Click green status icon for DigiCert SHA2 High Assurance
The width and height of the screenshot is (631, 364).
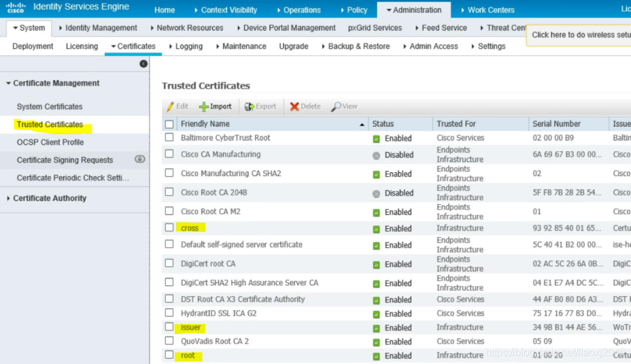point(376,283)
